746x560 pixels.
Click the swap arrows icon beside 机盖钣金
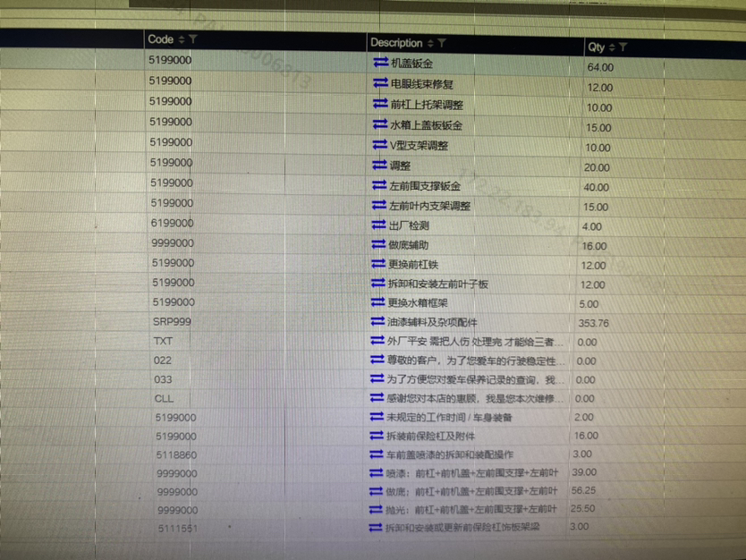[381, 63]
